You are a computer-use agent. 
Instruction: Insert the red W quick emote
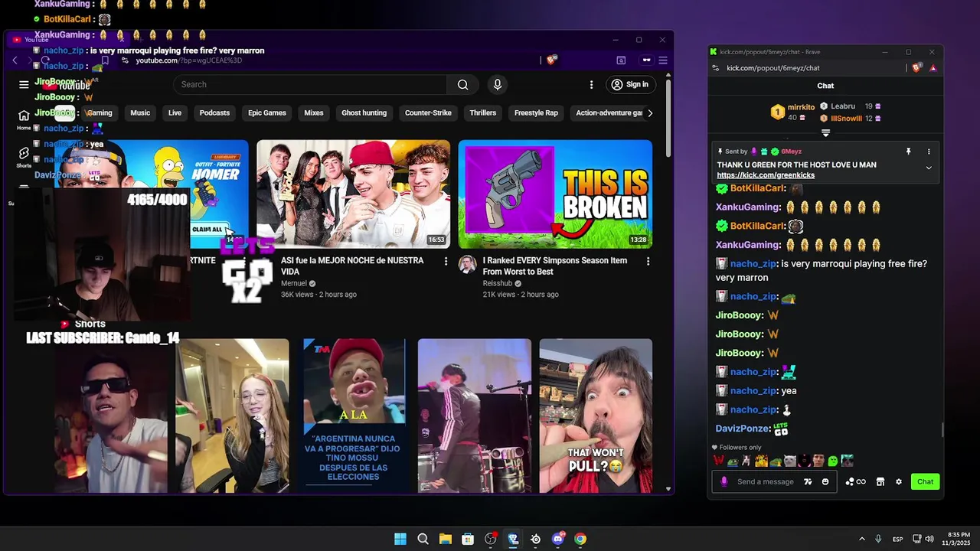coord(719,461)
